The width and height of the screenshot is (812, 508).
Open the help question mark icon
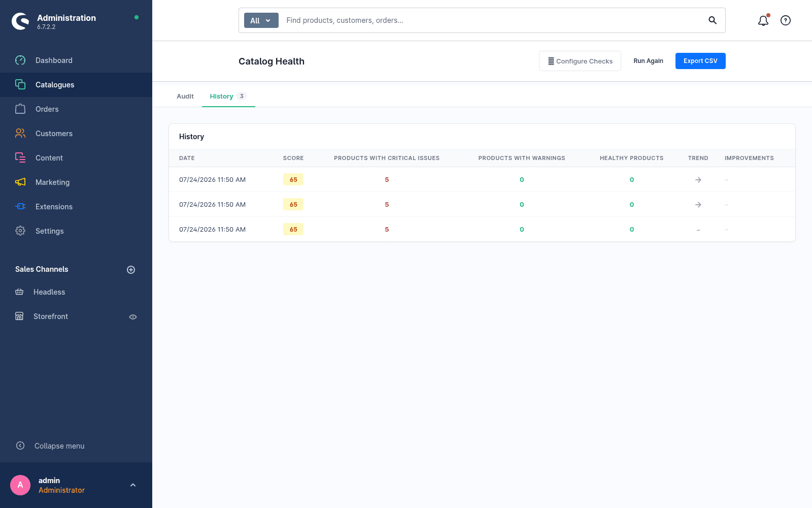point(786,20)
